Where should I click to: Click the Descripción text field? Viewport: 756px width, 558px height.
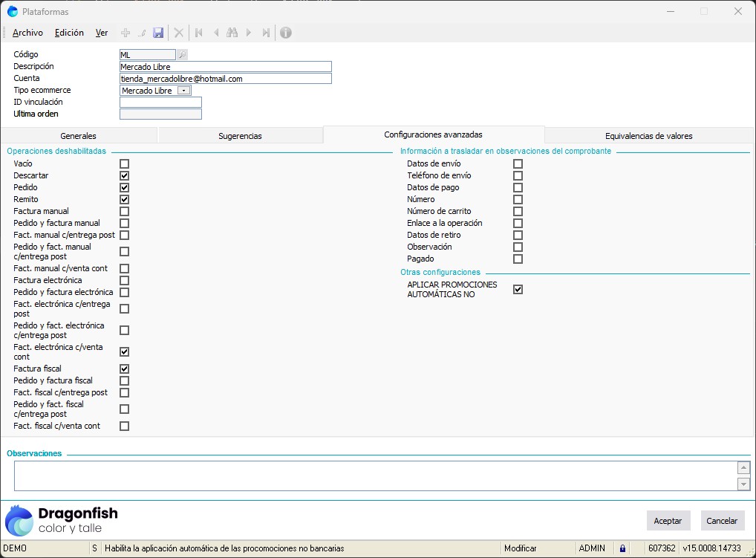click(x=225, y=67)
